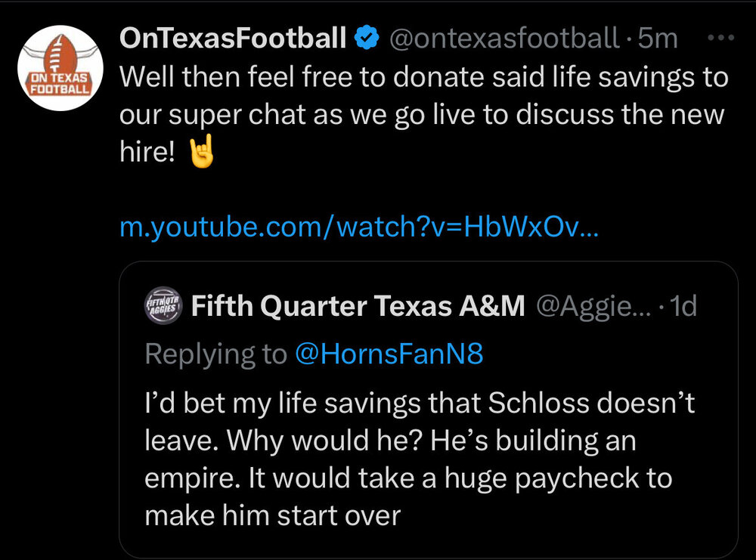The width and height of the screenshot is (756, 560).
Task: Click the "Well then feel free" tweet text
Action: [x=423, y=77]
